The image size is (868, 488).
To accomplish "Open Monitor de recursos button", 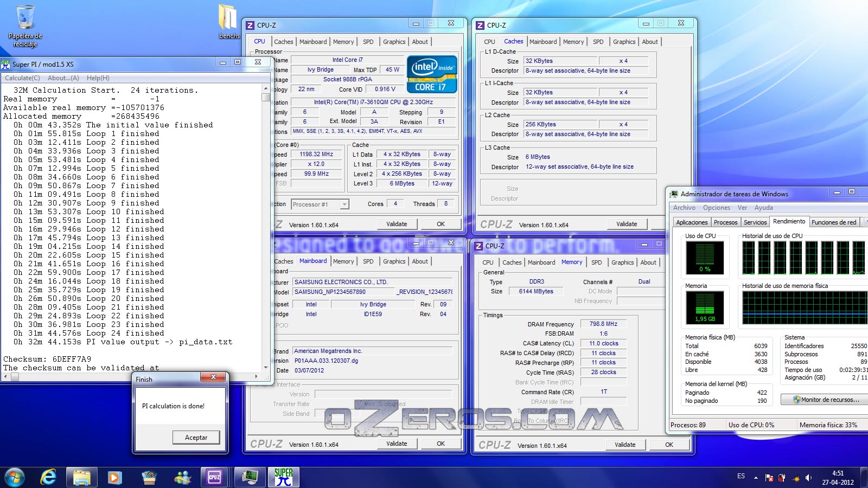I will [x=826, y=400].
